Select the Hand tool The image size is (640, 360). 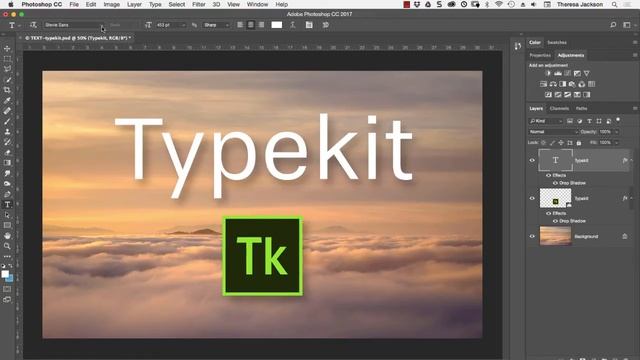(x=7, y=236)
